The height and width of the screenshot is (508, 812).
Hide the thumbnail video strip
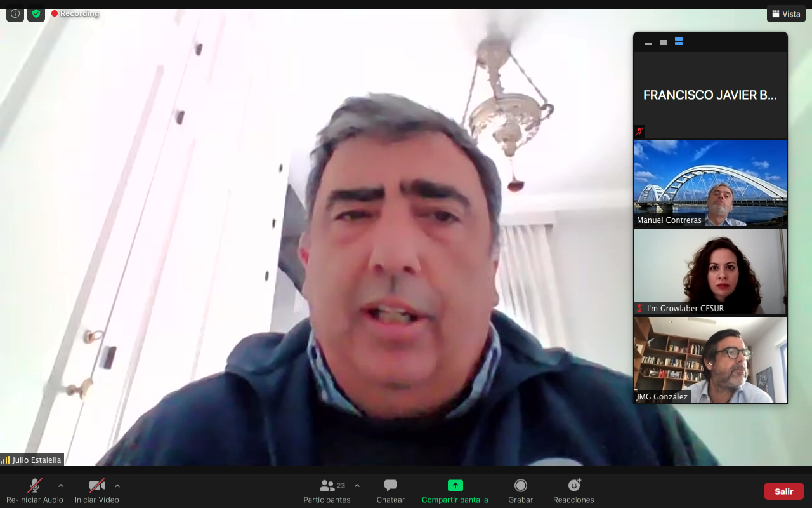click(x=648, y=43)
